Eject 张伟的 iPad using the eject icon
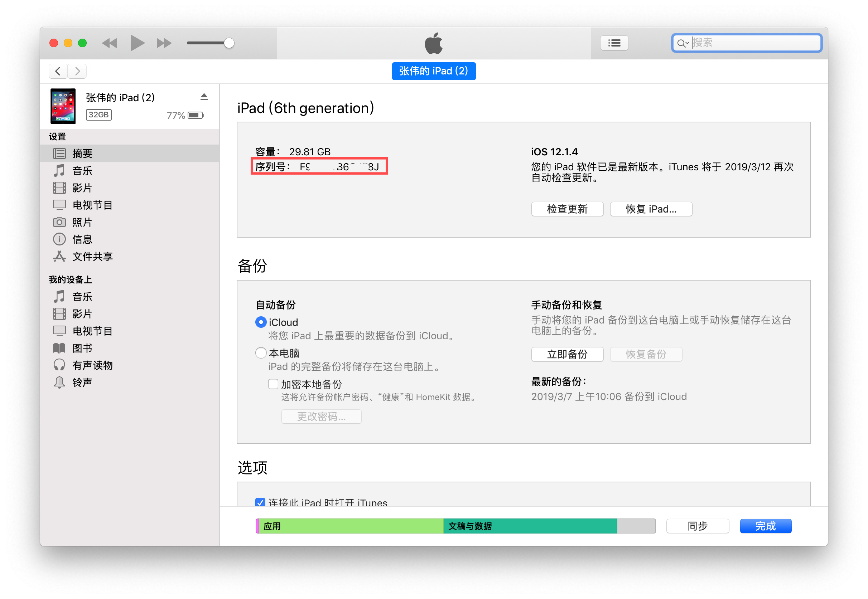 coord(204,97)
